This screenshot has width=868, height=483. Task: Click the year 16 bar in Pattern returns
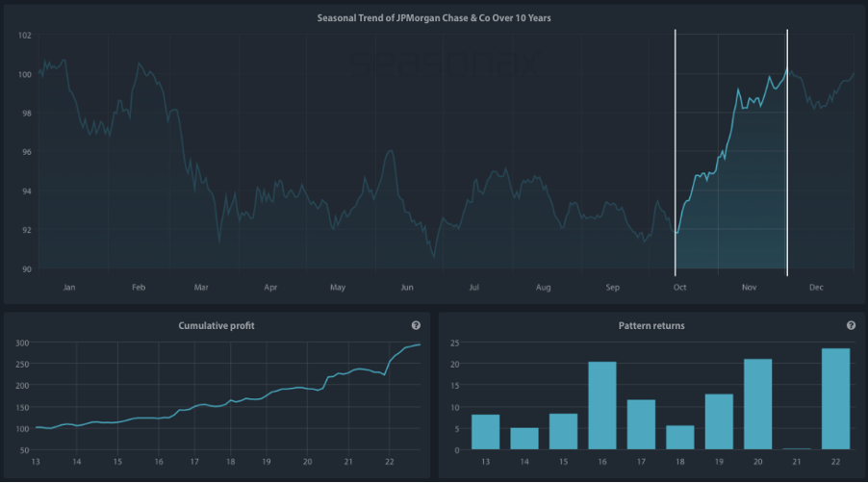(x=602, y=405)
